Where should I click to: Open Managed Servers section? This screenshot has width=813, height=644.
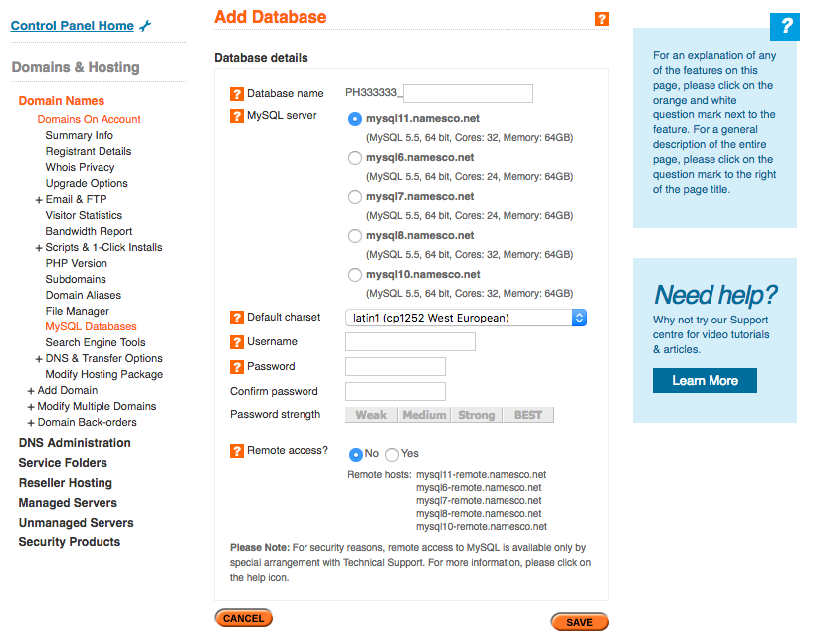68,503
